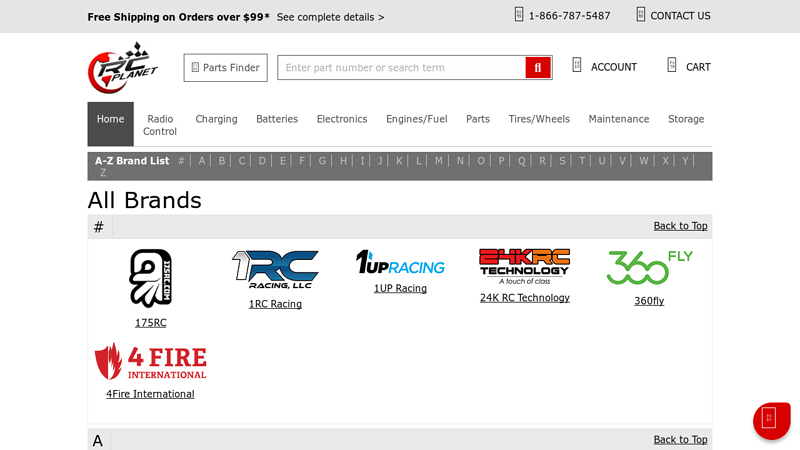This screenshot has width=800, height=450.
Task: Open the 1UP Racing text link
Action: pos(401,288)
